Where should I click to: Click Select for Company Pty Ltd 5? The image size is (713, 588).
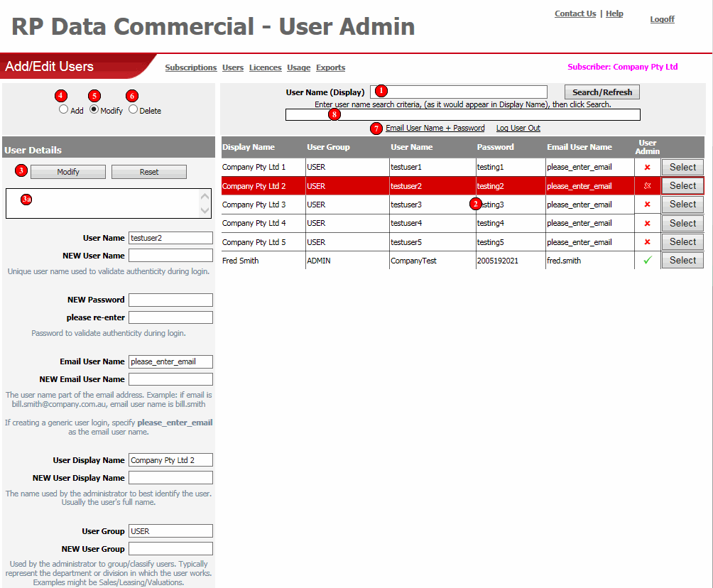tap(682, 242)
